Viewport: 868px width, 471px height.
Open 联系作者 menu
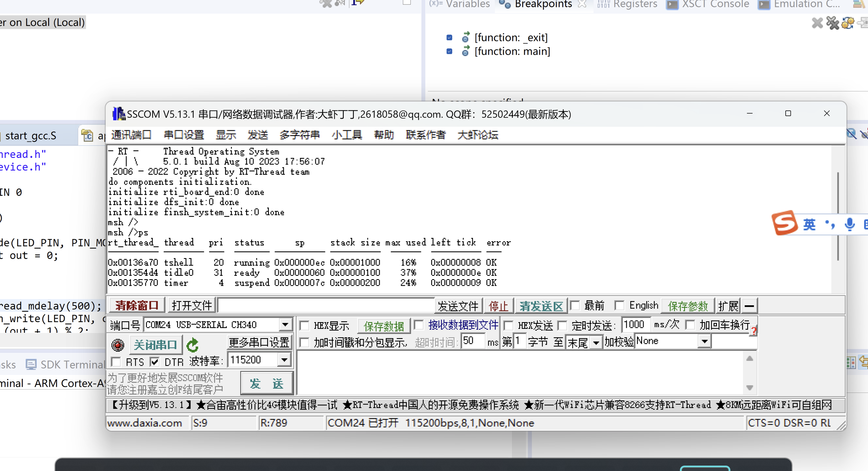(425, 135)
